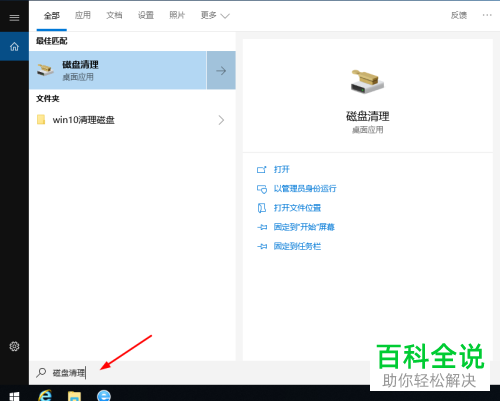Screen dimensions: 500x401
Task: Click the pin icon beside 固定到"开始"屏幕
Action: click(262, 227)
